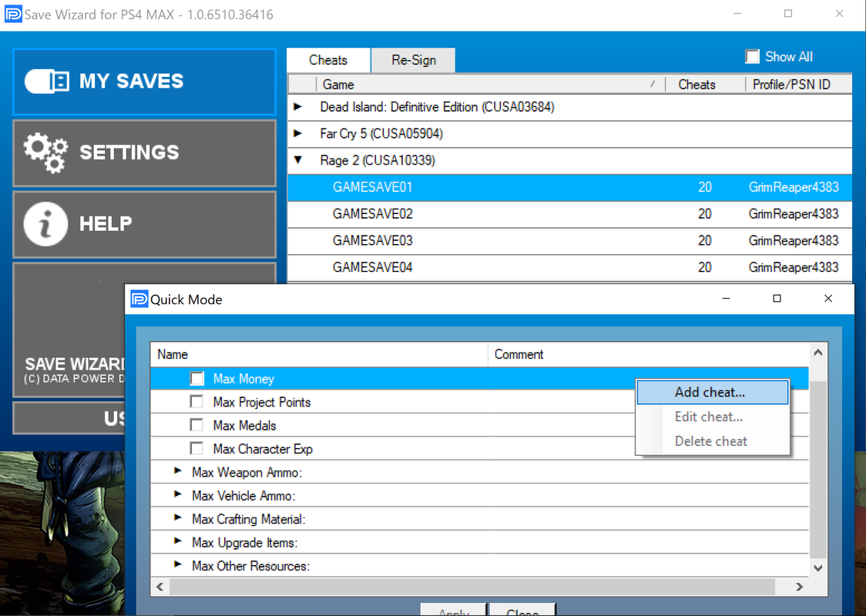Enable the Show All checkbox
The width and height of the screenshot is (866, 616).
tap(752, 56)
